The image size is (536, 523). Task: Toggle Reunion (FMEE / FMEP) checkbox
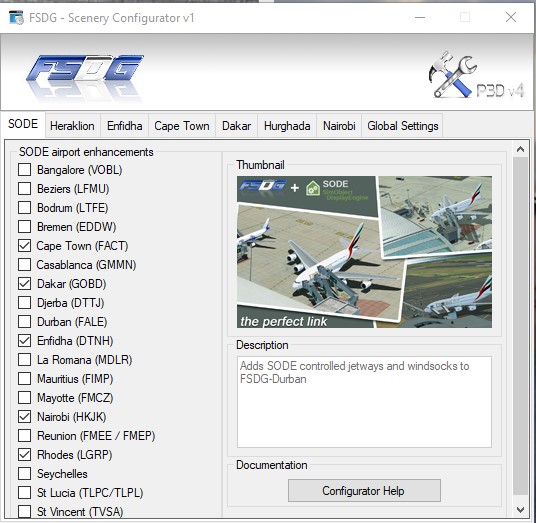pyautogui.click(x=25, y=435)
